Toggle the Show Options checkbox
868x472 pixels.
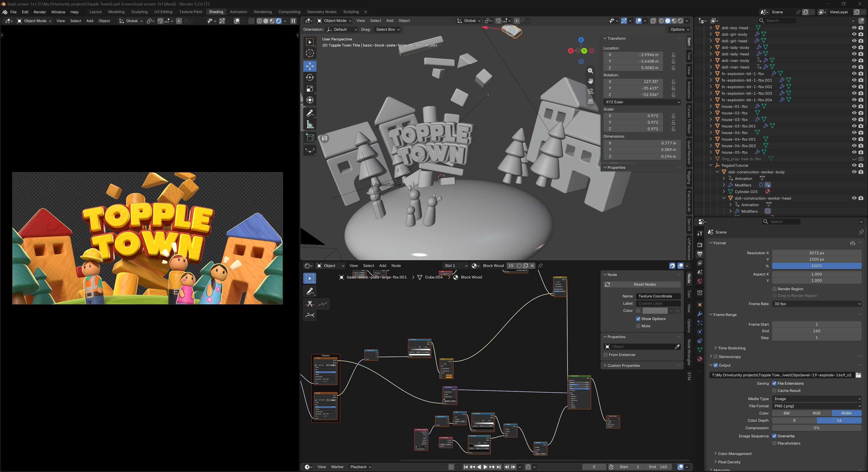(638, 319)
